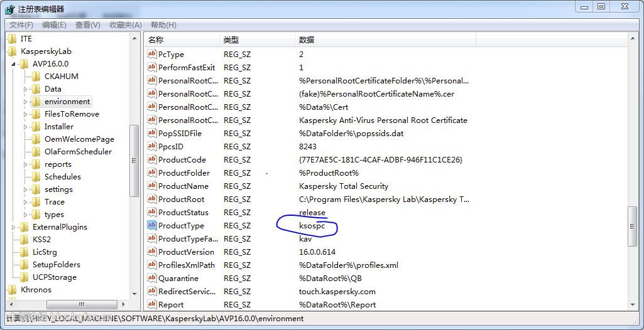
Task: Click the ITE folder icon
Action: pos(13,38)
